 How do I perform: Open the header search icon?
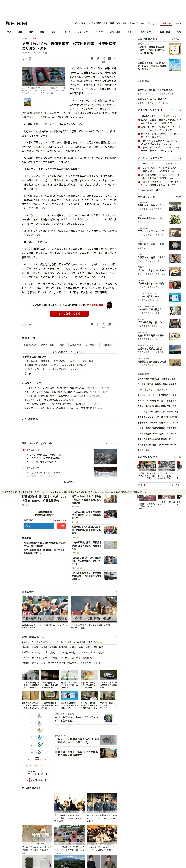point(149,23)
